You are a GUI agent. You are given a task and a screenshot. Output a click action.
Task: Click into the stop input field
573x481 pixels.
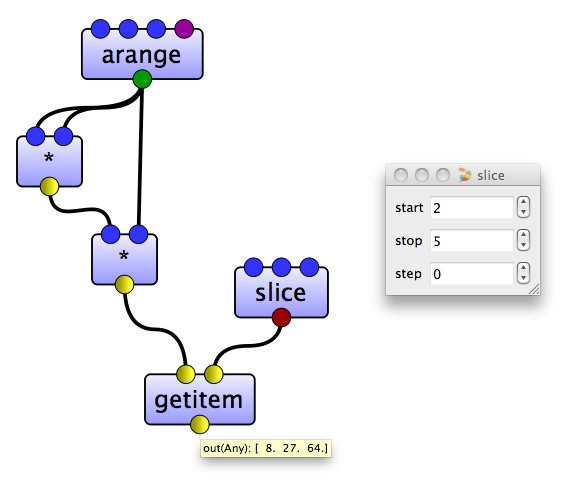[472, 240]
